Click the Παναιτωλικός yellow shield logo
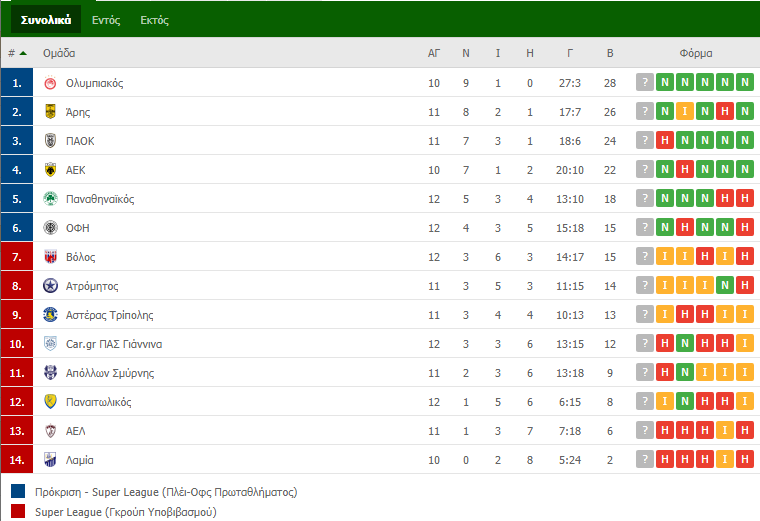 [x=50, y=402]
